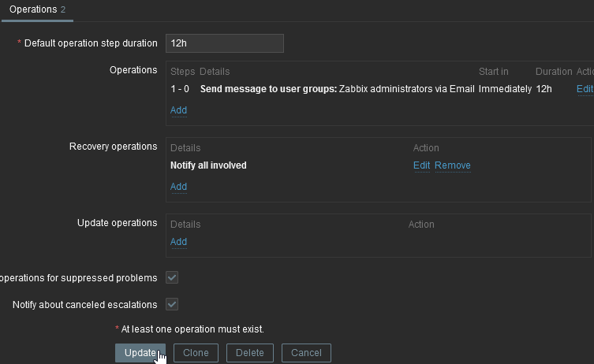
Task: Remove the Notify all involved recovery operation
Action: [x=453, y=165]
